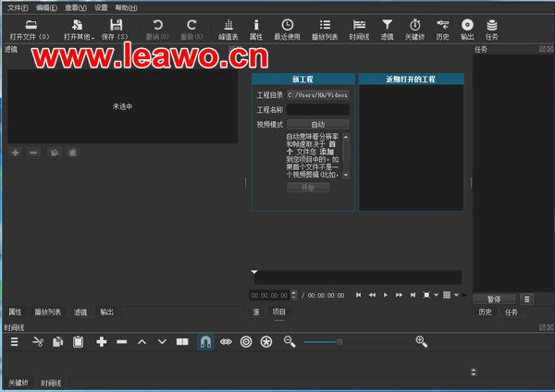Show the 历史 history toolbar icon
This screenshot has width=555, height=392.
pos(442,29)
